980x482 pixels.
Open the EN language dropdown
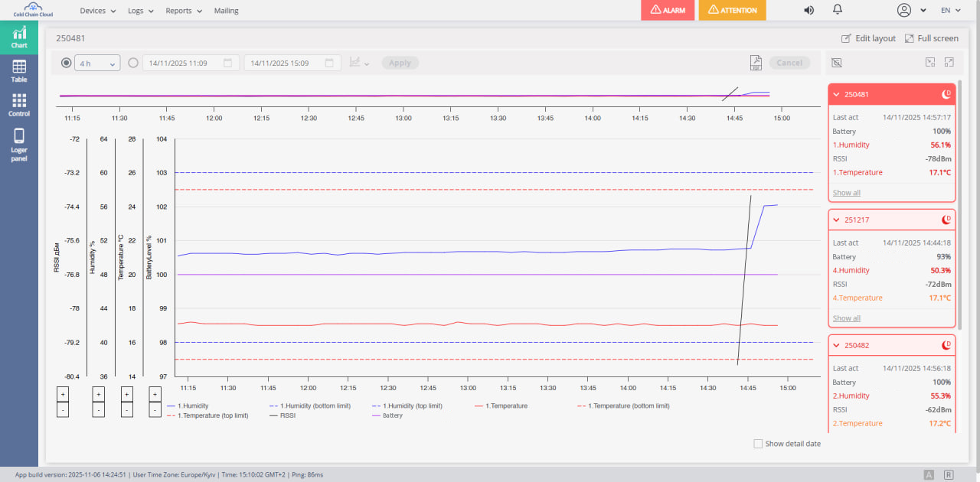pyautogui.click(x=950, y=11)
